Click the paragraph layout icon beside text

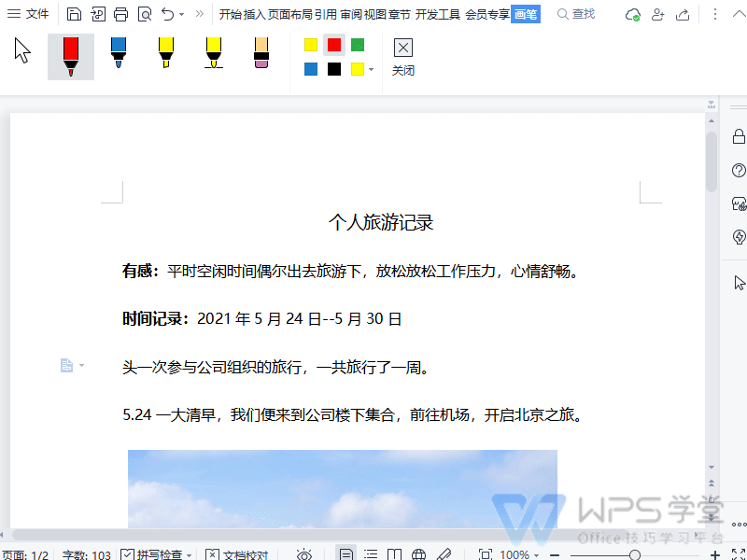(x=66, y=365)
